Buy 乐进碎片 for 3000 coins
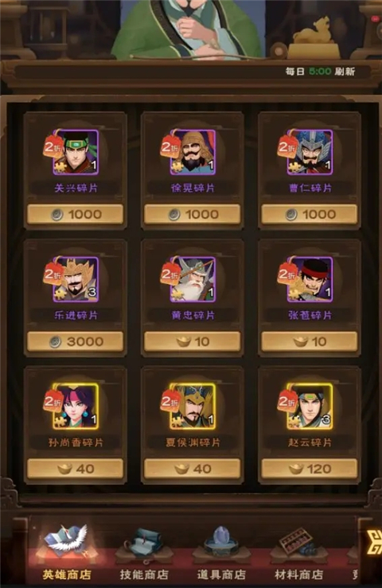This screenshot has height=588, width=382. click(x=76, y=341)
